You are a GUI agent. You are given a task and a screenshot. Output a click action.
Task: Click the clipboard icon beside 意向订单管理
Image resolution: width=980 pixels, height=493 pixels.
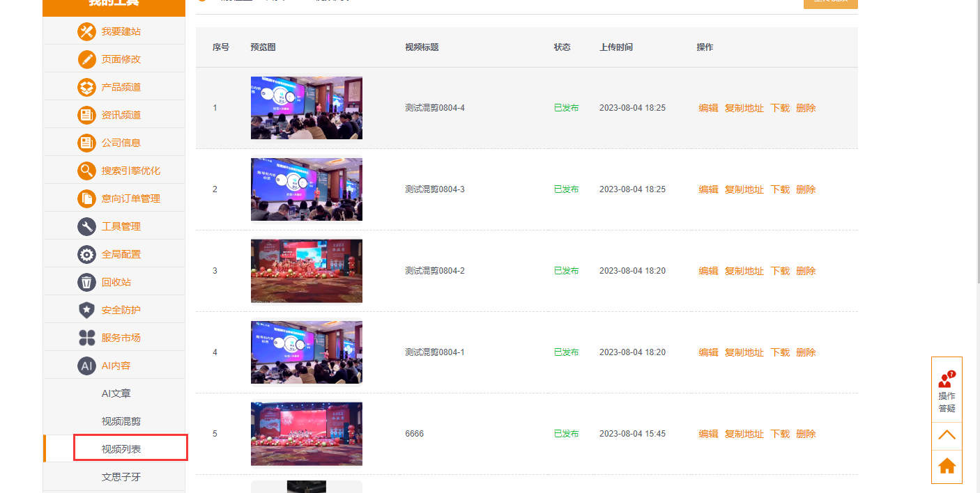tap(86, 198)
